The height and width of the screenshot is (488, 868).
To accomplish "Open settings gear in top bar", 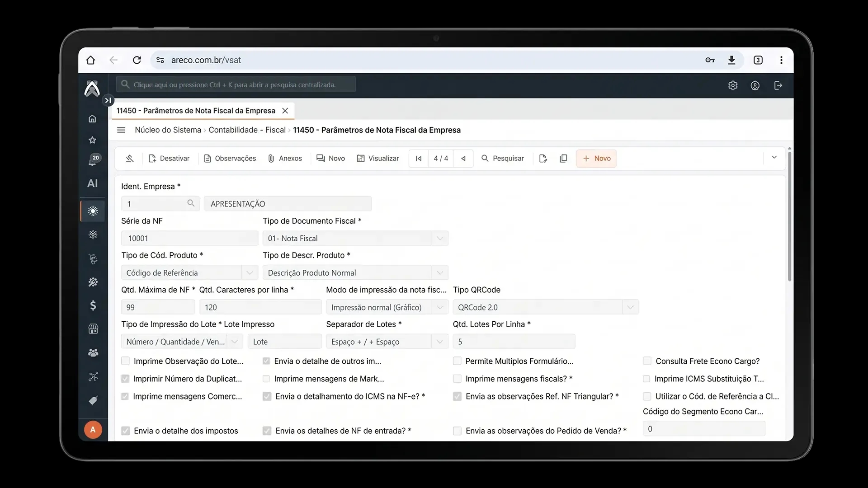I will [x=733, y=85].
